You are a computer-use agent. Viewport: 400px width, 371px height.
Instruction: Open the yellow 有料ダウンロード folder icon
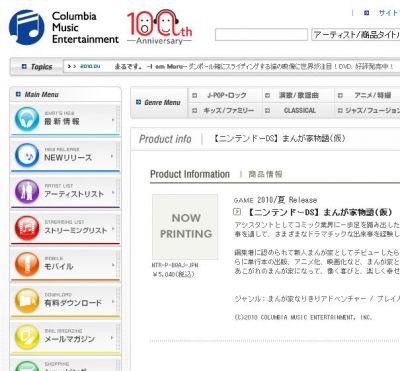(27, 300)
